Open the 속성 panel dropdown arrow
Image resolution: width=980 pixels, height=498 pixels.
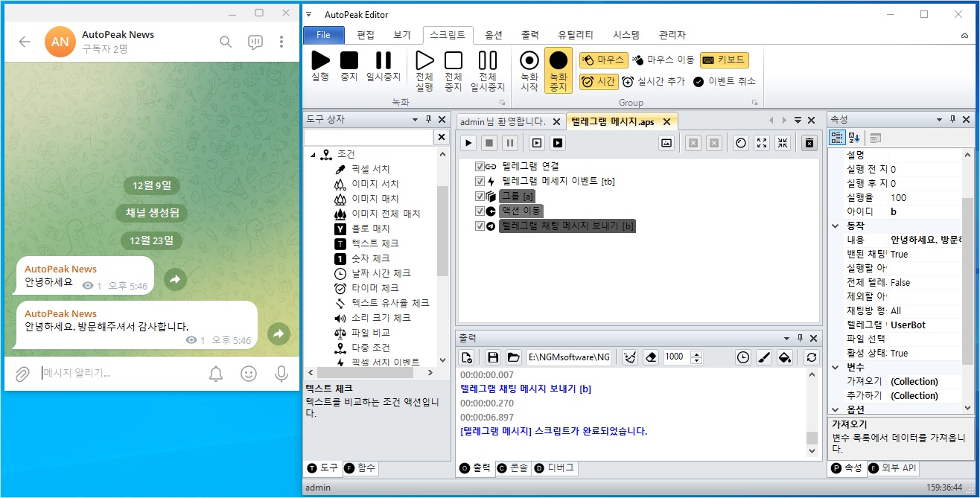click(x=938, y=119)
